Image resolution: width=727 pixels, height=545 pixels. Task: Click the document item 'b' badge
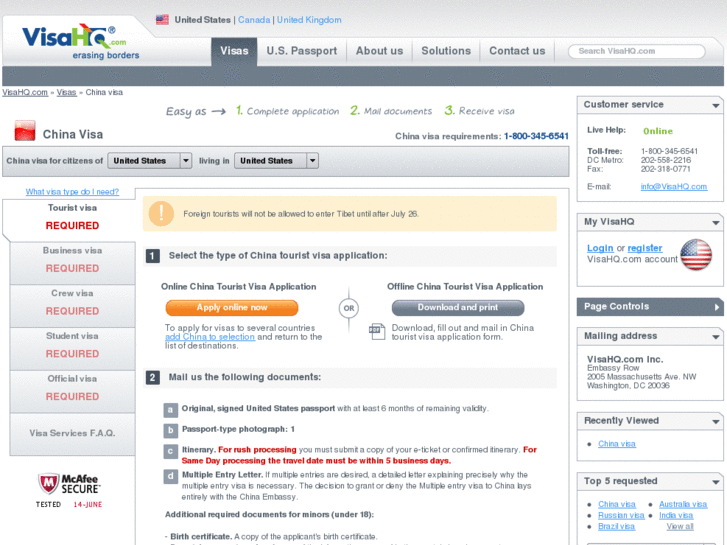(171, 430)
